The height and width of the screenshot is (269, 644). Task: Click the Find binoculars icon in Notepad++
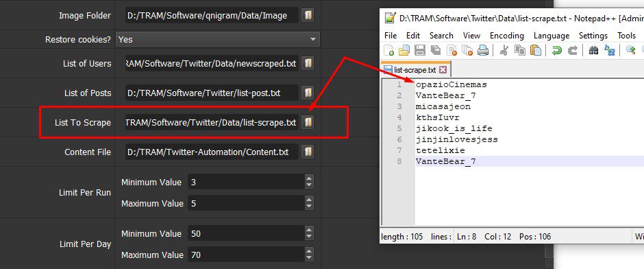[594, 51]
